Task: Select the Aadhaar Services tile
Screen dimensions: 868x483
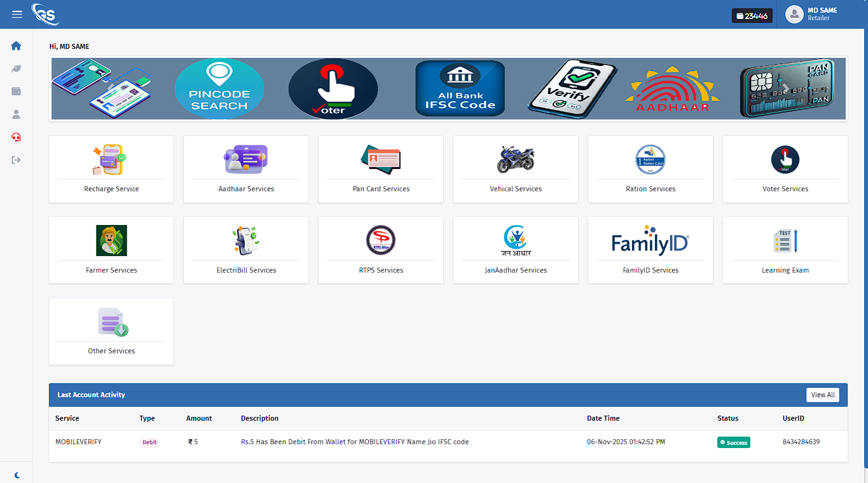Action: click(x=246, y=169)
